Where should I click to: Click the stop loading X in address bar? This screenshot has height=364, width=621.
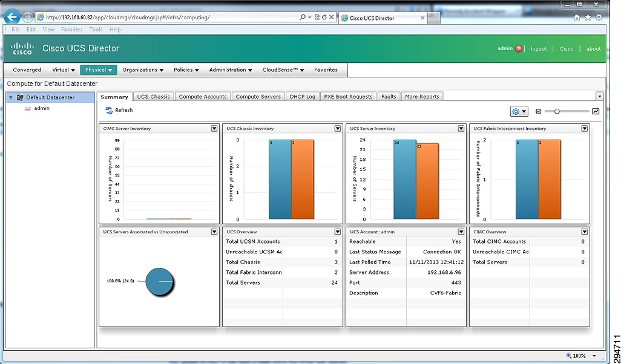332,17
